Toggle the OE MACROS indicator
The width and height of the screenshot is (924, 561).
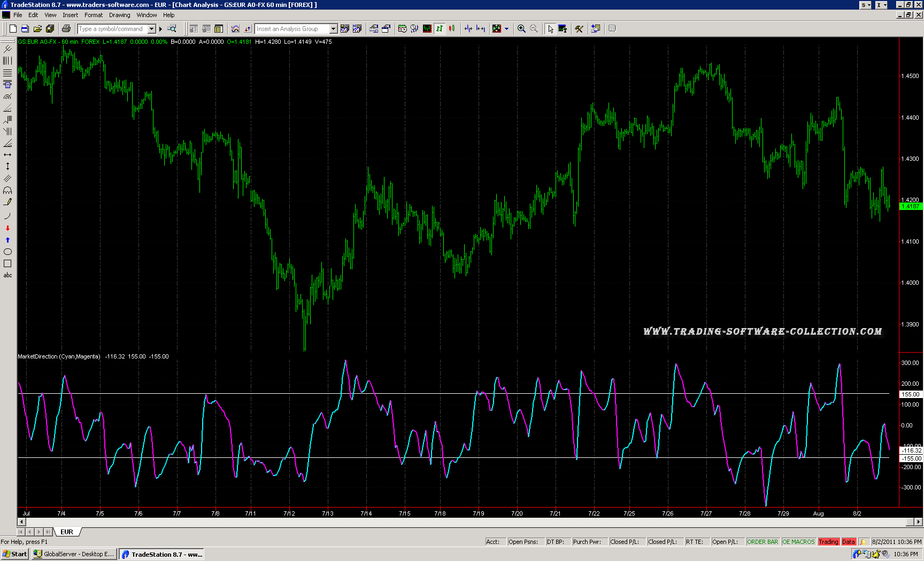pyautogui.click(x=798, y=542)
